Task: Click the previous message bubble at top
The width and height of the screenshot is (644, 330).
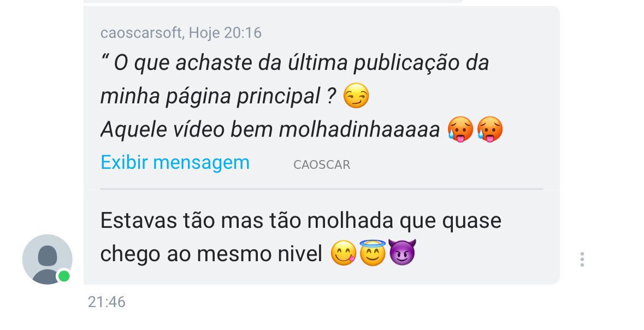Action: tap(274, 1)
